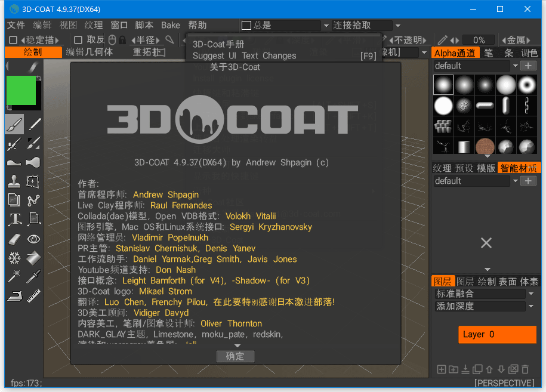Open the Bake menu
546x392 pixels.
tap(171, 26)
